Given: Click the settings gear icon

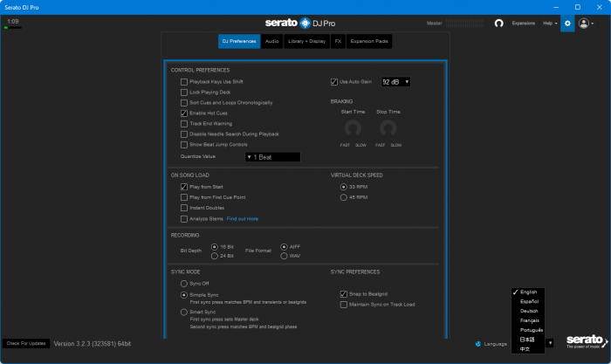Looking at the screenshot, I should [x=567, y=24].
